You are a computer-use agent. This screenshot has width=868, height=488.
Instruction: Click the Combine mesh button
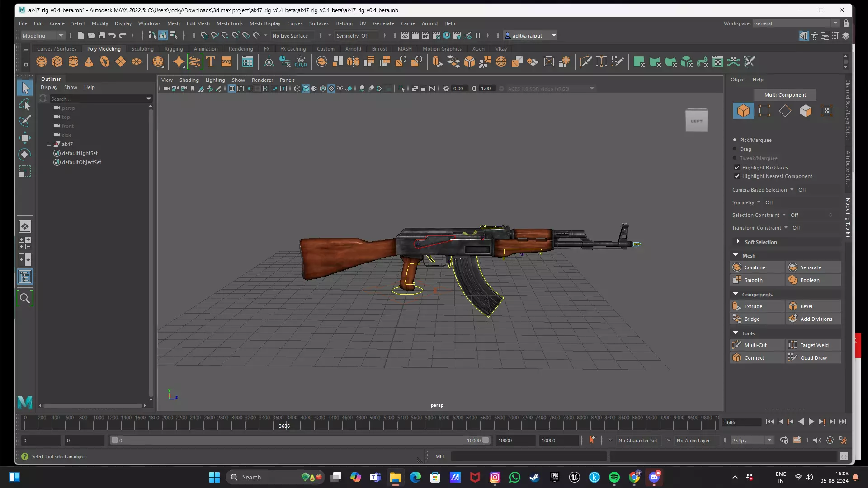(x=755, y=267)
